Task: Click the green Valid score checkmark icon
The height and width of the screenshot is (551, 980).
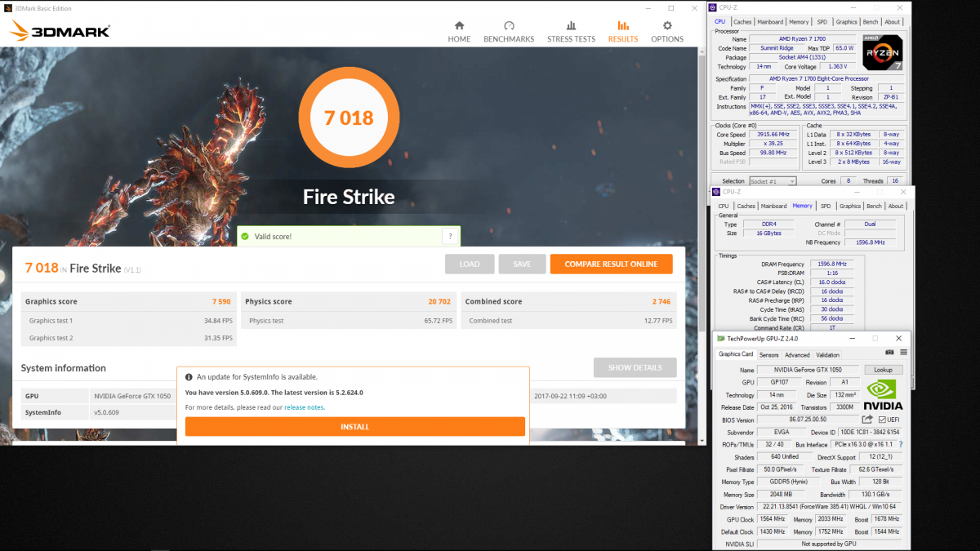Action: 244,237
